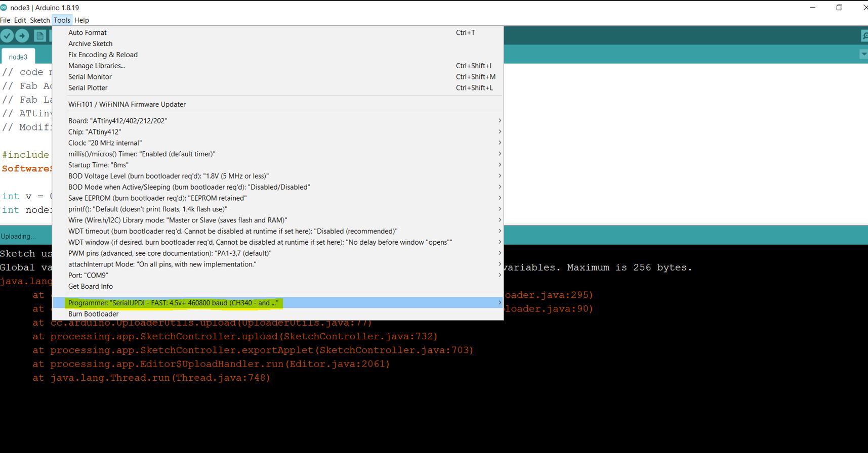Click the Upload arrow toolbar icon

[x=22, y=36]
